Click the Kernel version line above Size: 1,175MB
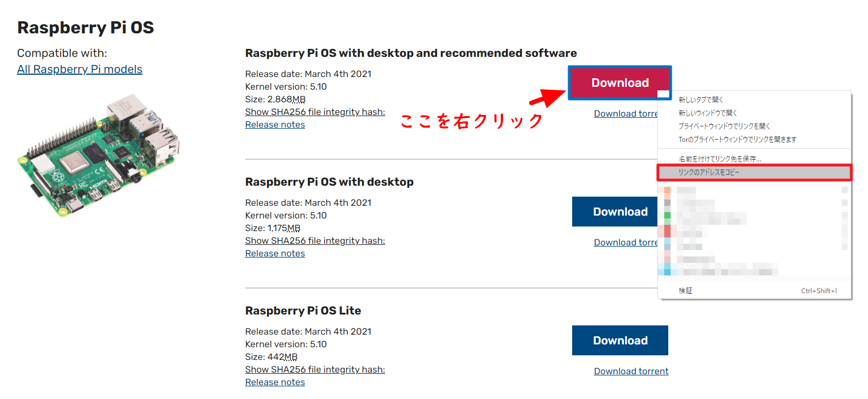The image size is (868, 399). coord(286,216)
